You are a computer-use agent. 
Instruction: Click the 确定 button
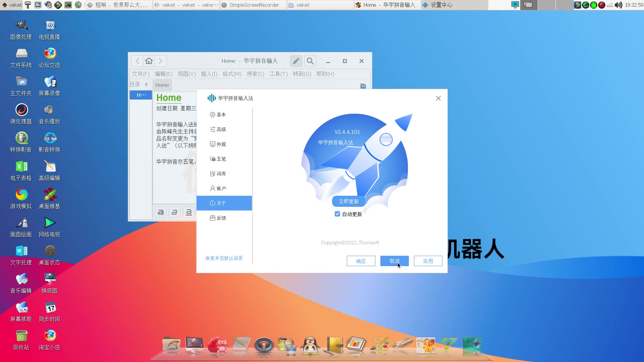[x=361, y=261]
